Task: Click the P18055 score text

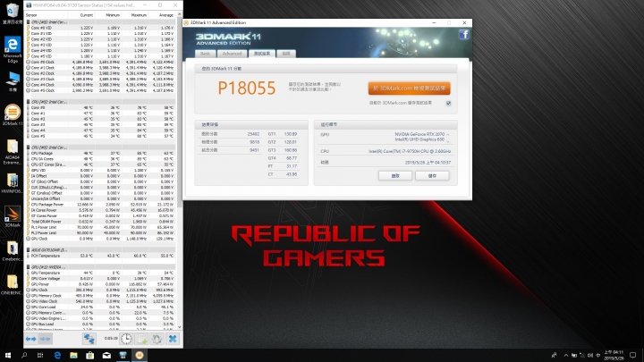Action: tap(247, 88)
